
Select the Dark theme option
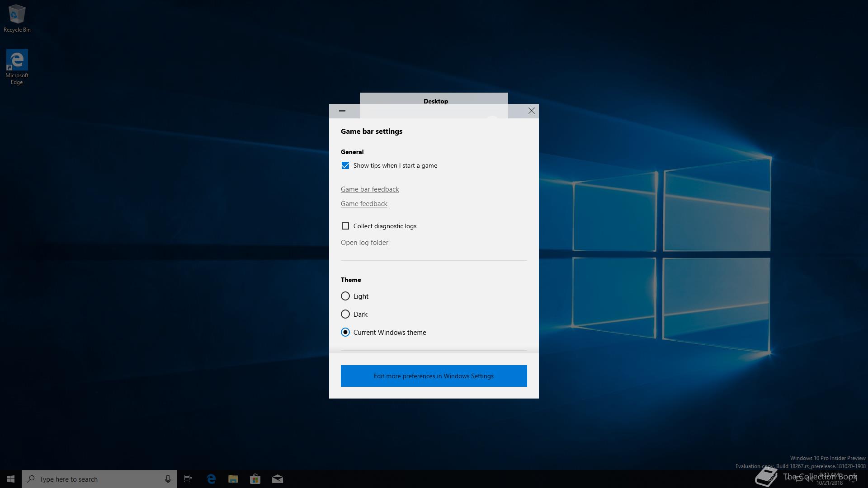point(345,314)
